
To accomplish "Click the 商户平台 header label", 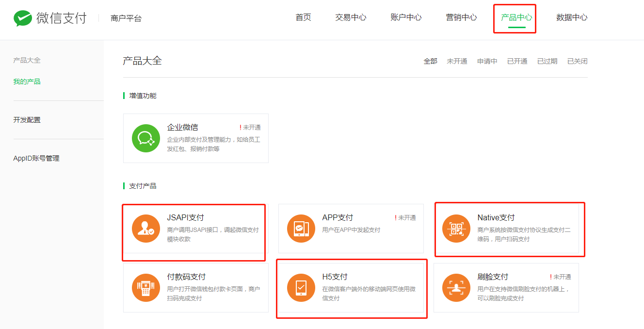I will point(126,18).
